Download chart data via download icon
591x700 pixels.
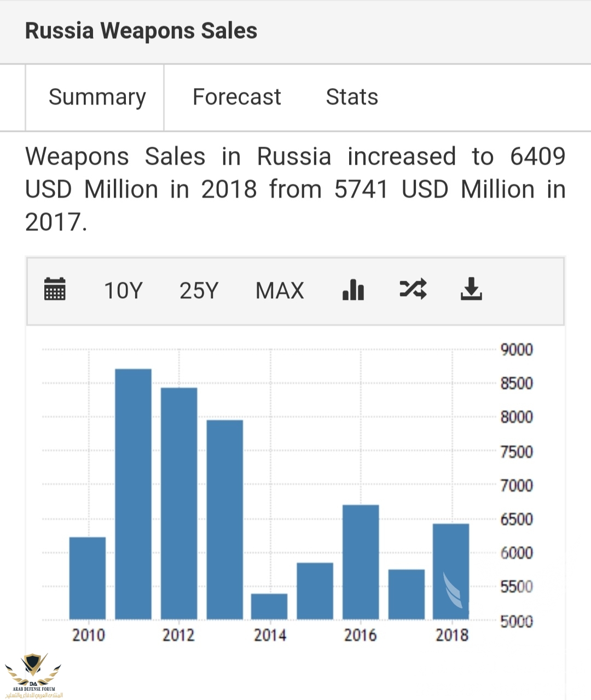(471, 289)
